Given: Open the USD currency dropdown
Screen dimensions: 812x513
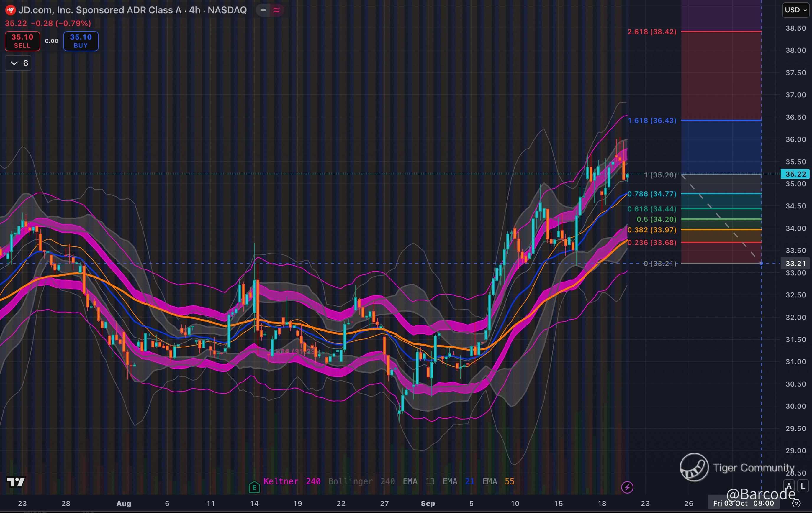Looking at the screenshot, I should 795,10.
